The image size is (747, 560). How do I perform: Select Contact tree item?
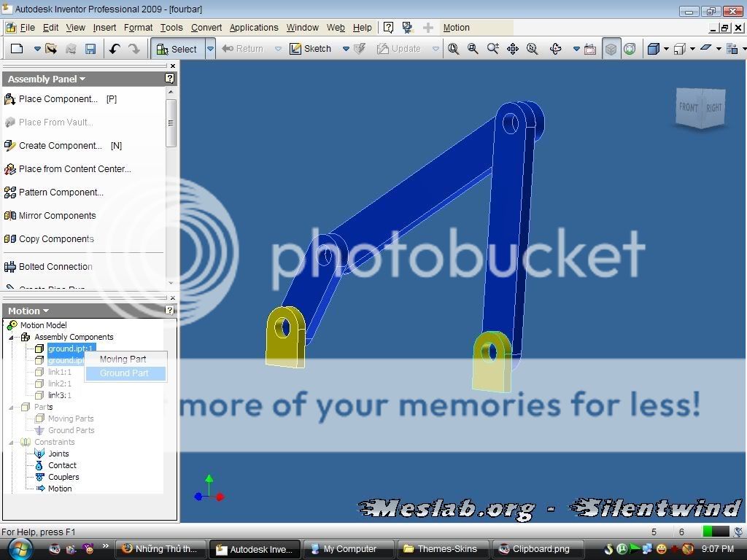(62, 465)
